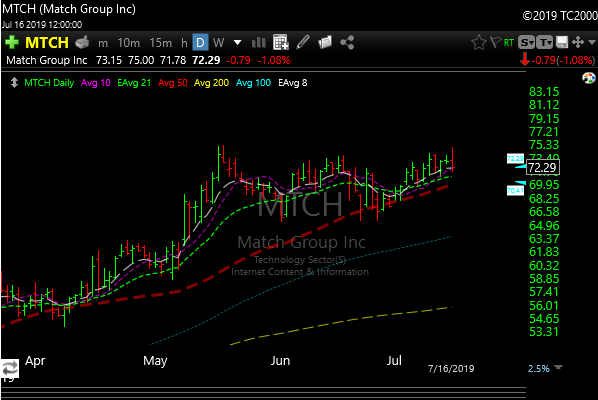Click the Avg 10 indicator label

(96, 83)
